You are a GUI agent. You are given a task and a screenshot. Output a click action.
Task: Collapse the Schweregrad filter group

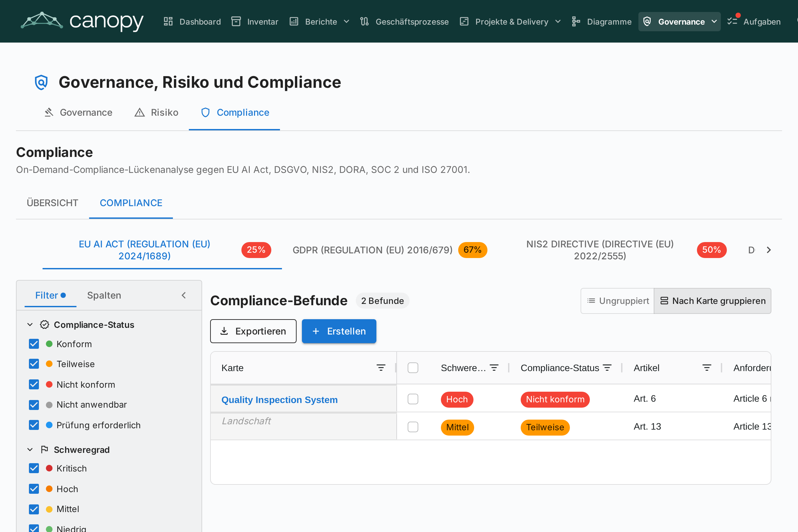coord(30,450)
